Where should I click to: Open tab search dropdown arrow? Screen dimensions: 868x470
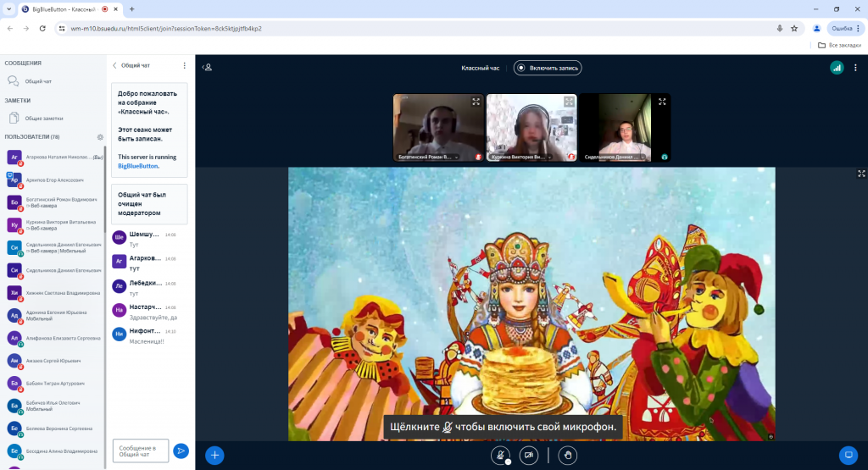(x=8, y=8)
